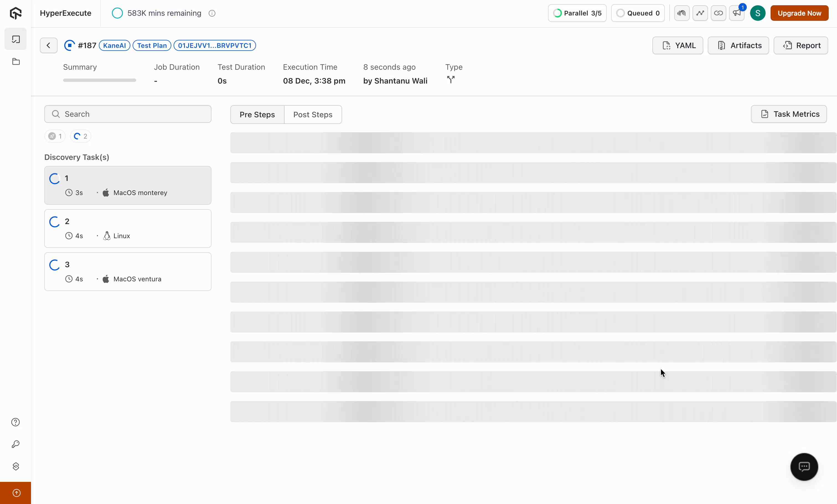
Task: Click the Summary progress bar
Action: 100,80
